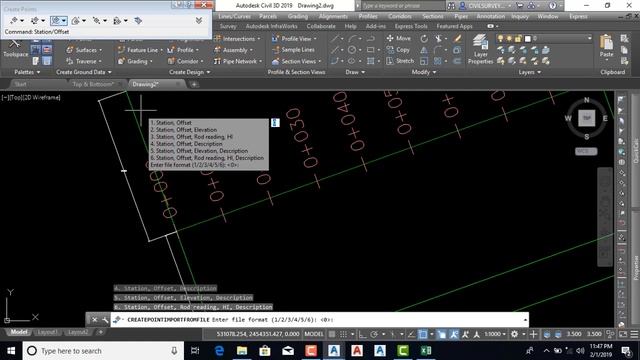
Task: Open the Surfaces dropdown
Action: tap(84, 50)
